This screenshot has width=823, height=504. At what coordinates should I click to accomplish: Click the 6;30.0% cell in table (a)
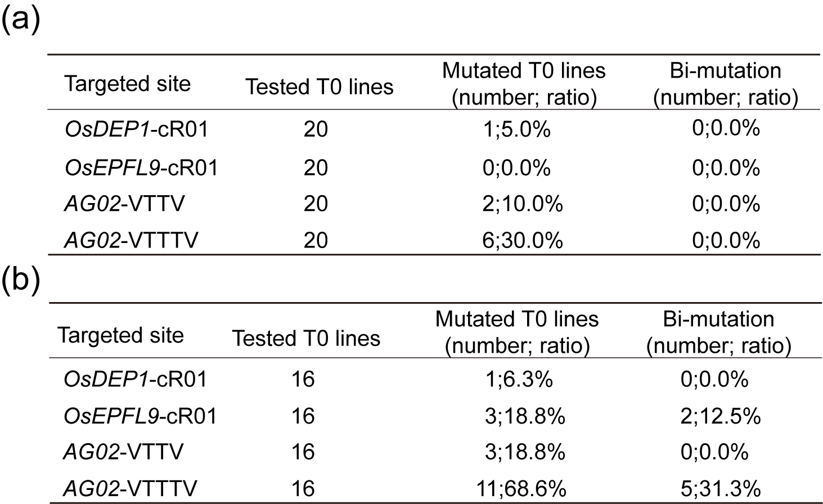pos(523,240)
